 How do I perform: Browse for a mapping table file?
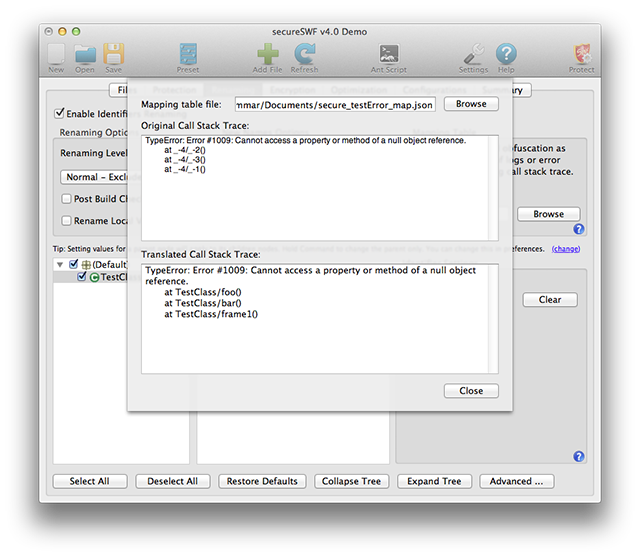[471, 104]
